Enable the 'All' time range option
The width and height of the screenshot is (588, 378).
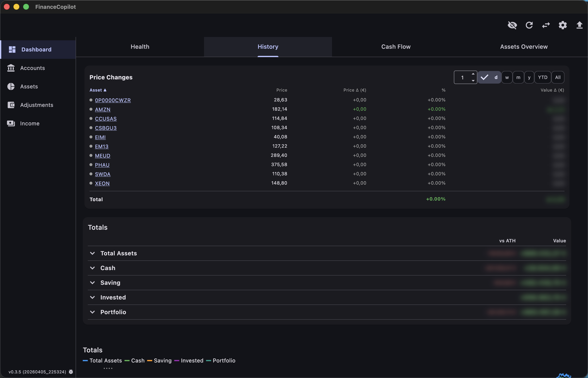[558, 77]
